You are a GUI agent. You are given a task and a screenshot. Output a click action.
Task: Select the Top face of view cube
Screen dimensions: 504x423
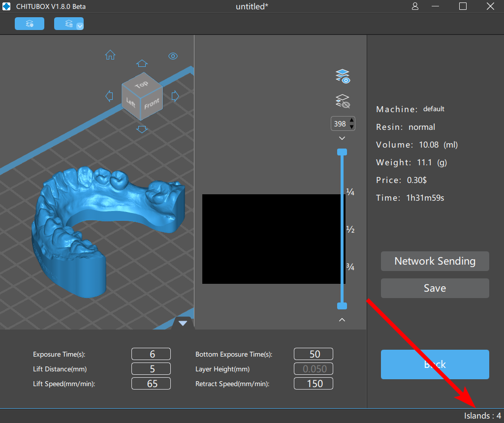coord(141,85)
